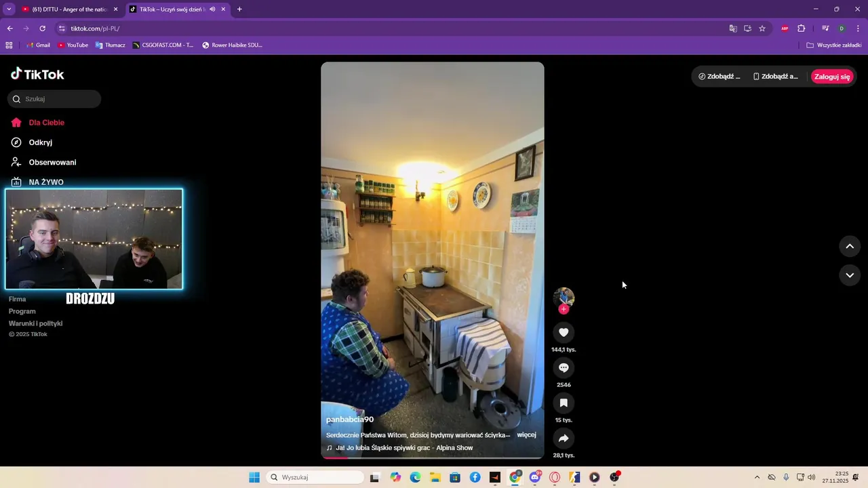Open the Chrome three-dot menu
The image size is (868, 488).
pos(858,28)
